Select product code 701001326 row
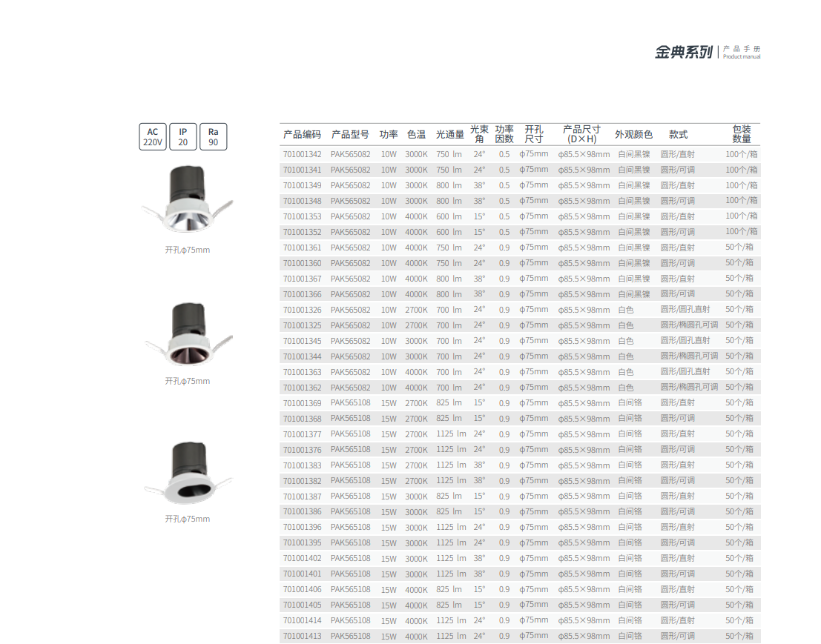Screen dimensions: 821x644 pos(303,310)
